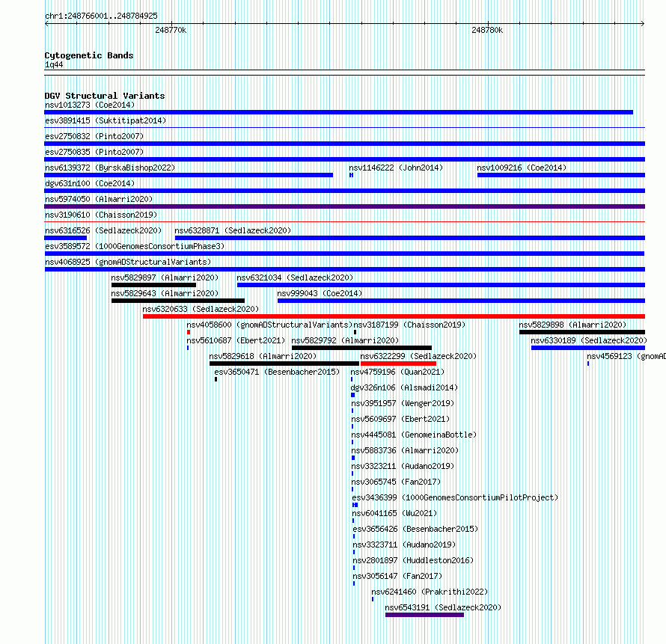The width and height of the screenshot is (666, 644).
Task: Click nsv5829618 (Almarri2020) label
Action: point(263,356)
